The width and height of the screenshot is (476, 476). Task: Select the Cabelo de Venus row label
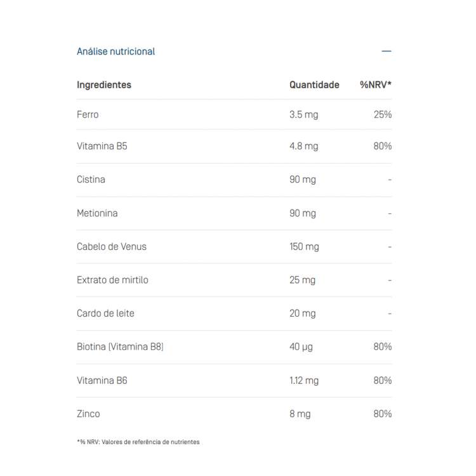tap(112, 246)
